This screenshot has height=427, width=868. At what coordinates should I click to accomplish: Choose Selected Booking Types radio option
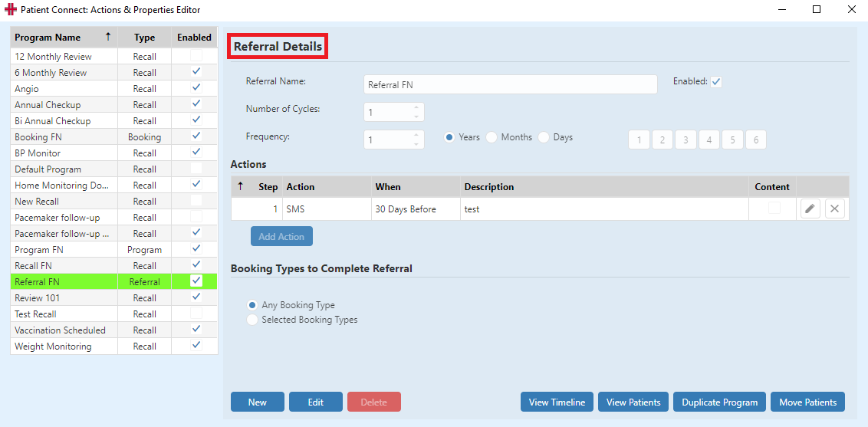click(x=252, y=320)
